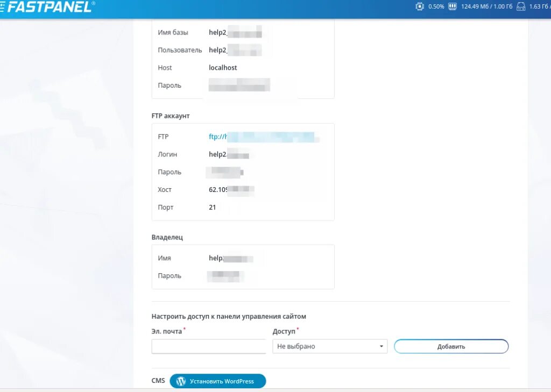The height and width of the screenshot is (392, 551).
Task: Click the Порт value 21
Action: [x=212, y=207]
